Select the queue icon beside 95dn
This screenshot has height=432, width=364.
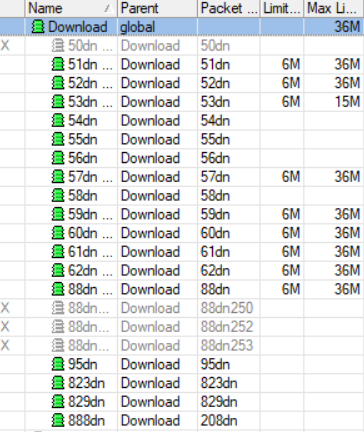(58, 364)
